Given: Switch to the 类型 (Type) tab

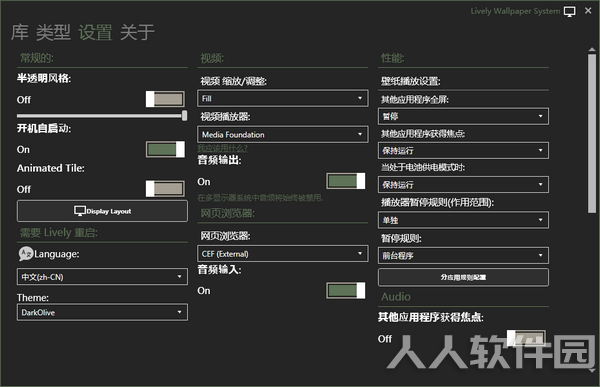Looking at the screenshot, I should (x=53, y=32).
